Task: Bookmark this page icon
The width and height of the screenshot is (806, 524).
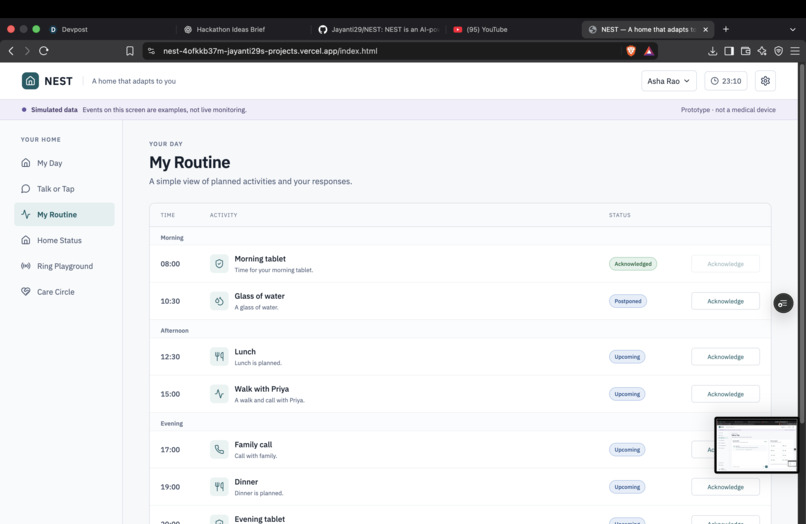Action: (130, 51)
